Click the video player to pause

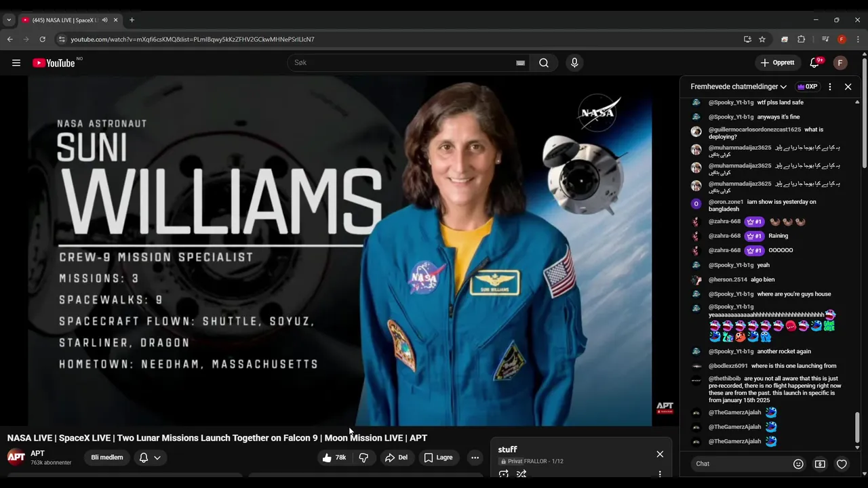tap(340, 251)
